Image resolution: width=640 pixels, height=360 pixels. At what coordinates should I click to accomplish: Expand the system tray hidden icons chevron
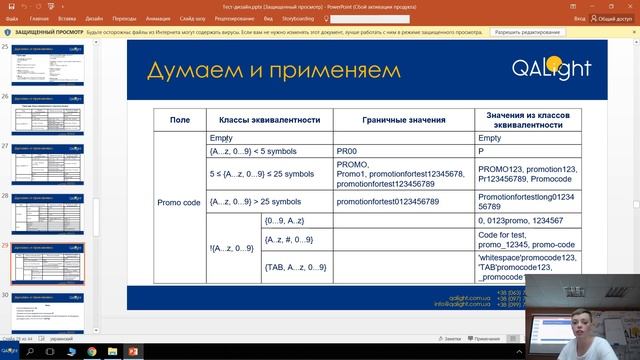519,351
